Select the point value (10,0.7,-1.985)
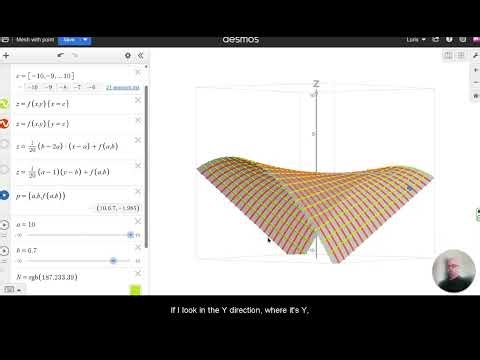This screenshot has width=480, height=360. click(x=118, y=208)
